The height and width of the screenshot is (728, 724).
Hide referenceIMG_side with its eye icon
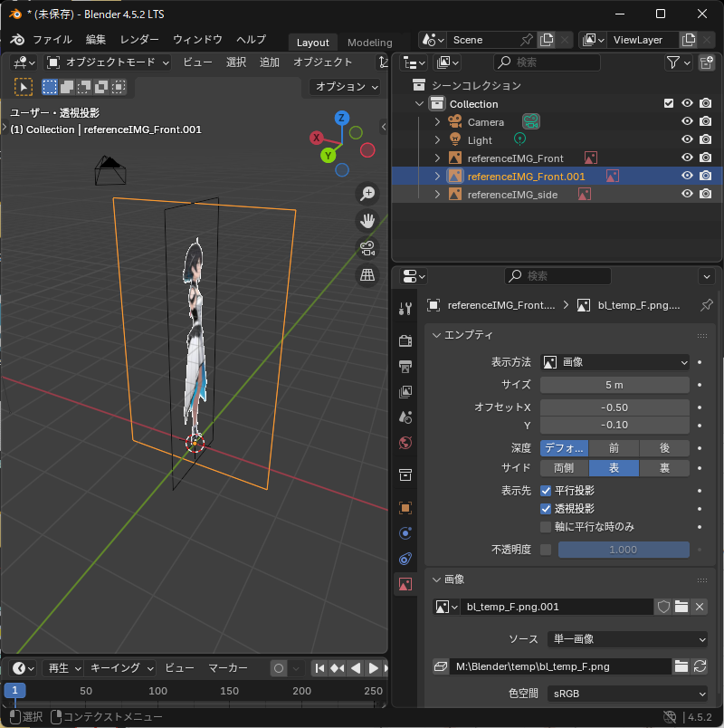coord(687,194)
